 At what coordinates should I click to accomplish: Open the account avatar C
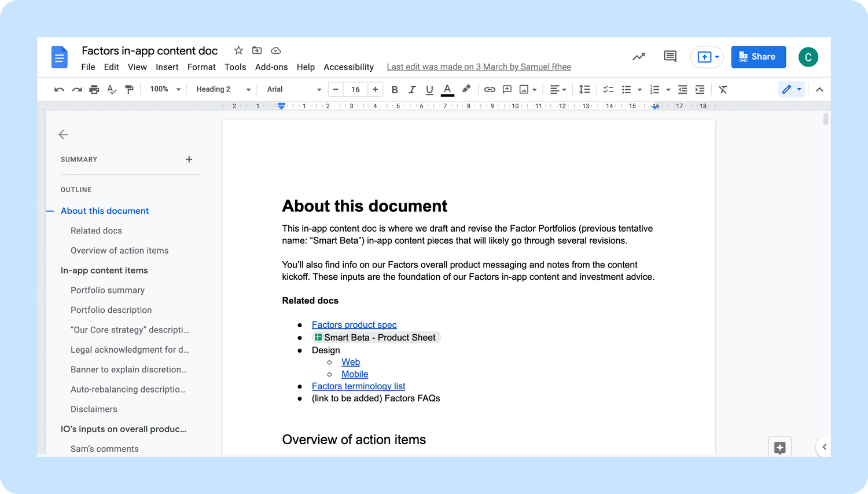(808, 57)
